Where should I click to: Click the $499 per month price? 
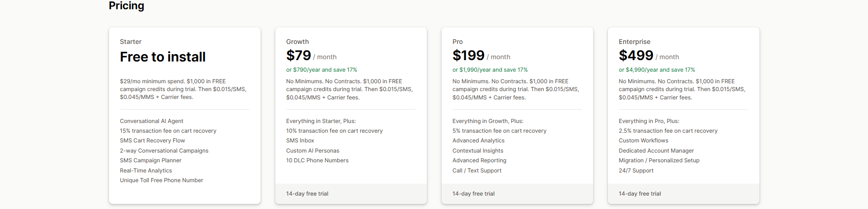[649, 56]
